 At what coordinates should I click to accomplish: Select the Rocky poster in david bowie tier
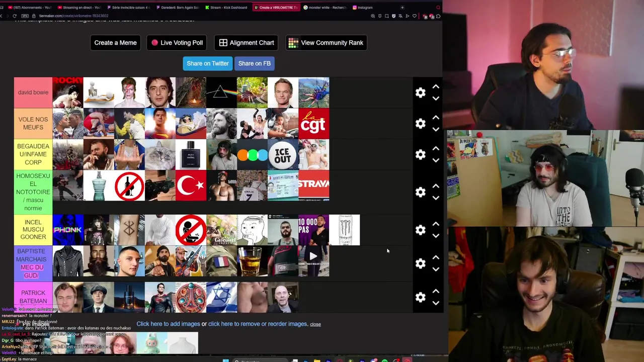pos(67,93)
